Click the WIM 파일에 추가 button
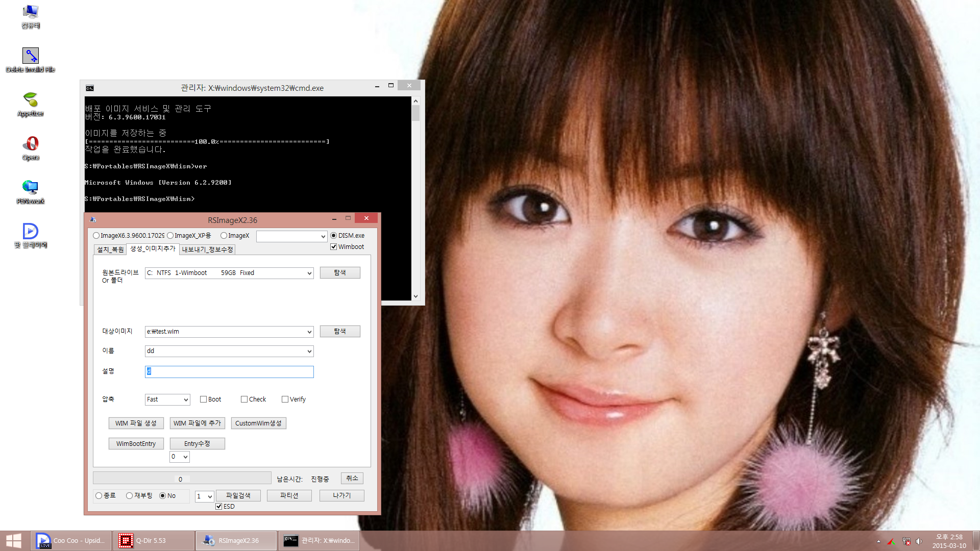Screen dimensions: 980x551 click(x=197, y=422)
